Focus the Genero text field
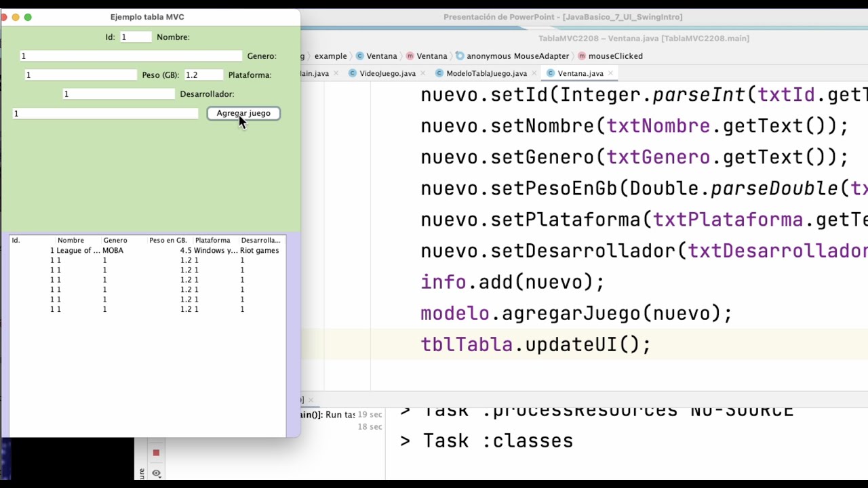 pyautogui.click(x=80, y=75)
